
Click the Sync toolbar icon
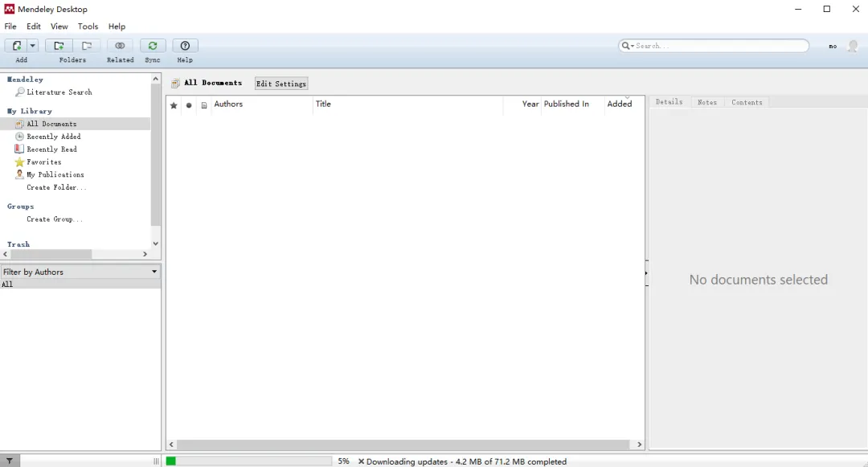click(x=153, y=46)
